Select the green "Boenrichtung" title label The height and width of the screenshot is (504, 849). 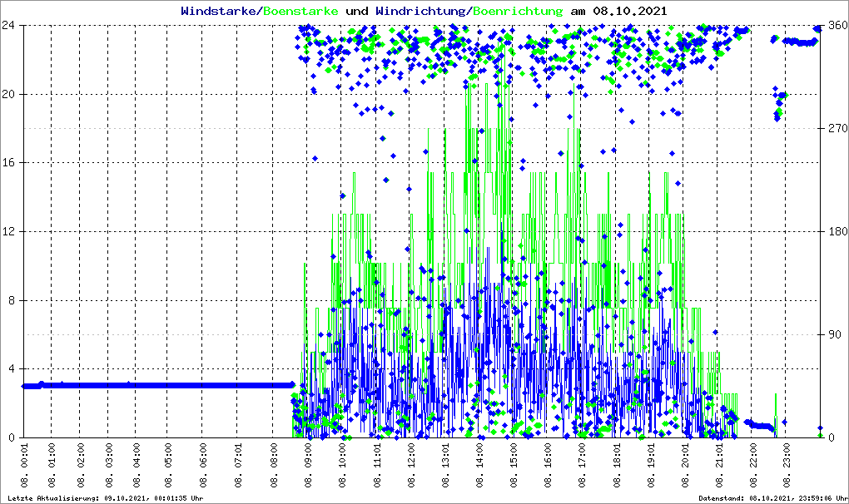coord(518,11)
